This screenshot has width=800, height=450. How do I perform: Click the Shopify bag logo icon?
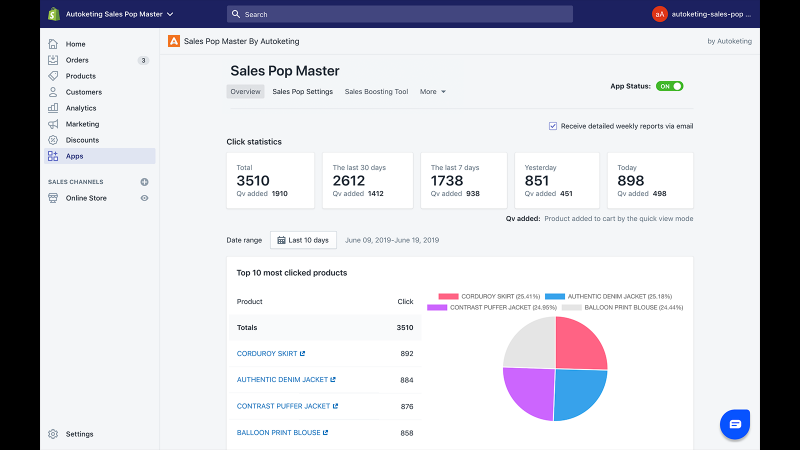54,14
